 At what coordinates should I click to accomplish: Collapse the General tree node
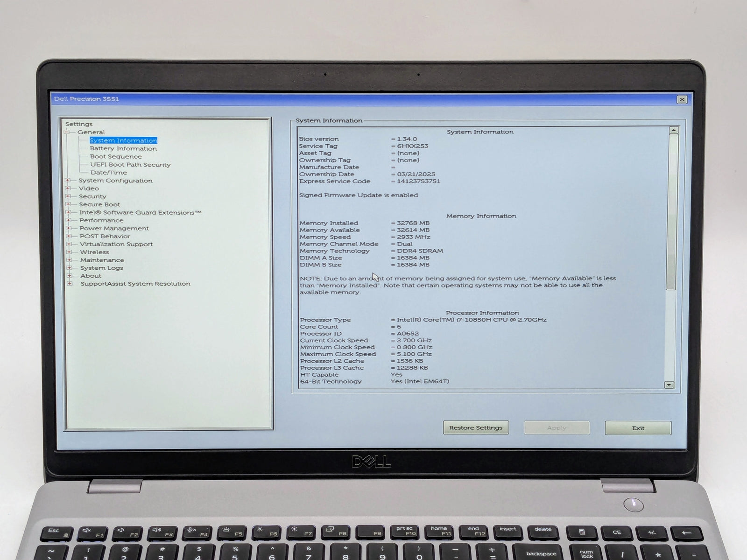[x=67, y=132]
